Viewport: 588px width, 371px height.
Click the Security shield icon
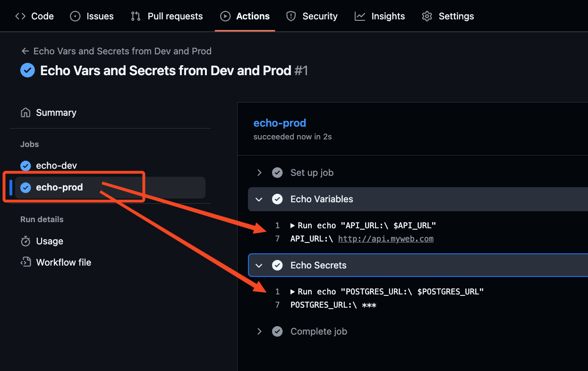(291, 16)
